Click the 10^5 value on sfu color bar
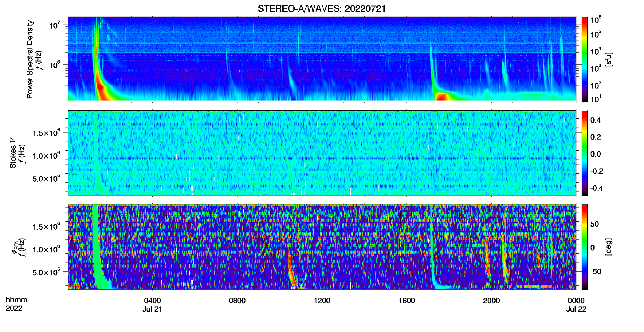 [x=596, y=34]
